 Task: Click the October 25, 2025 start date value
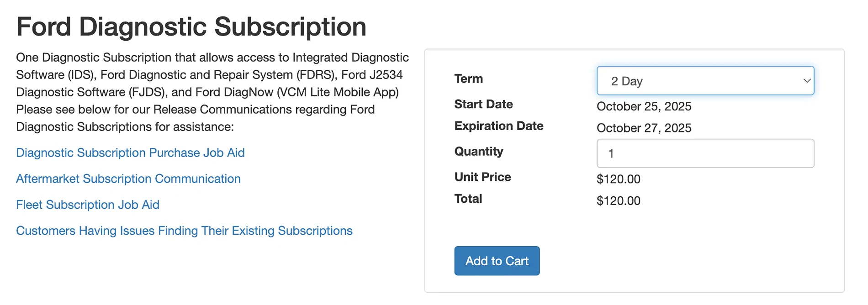(644, 106)
